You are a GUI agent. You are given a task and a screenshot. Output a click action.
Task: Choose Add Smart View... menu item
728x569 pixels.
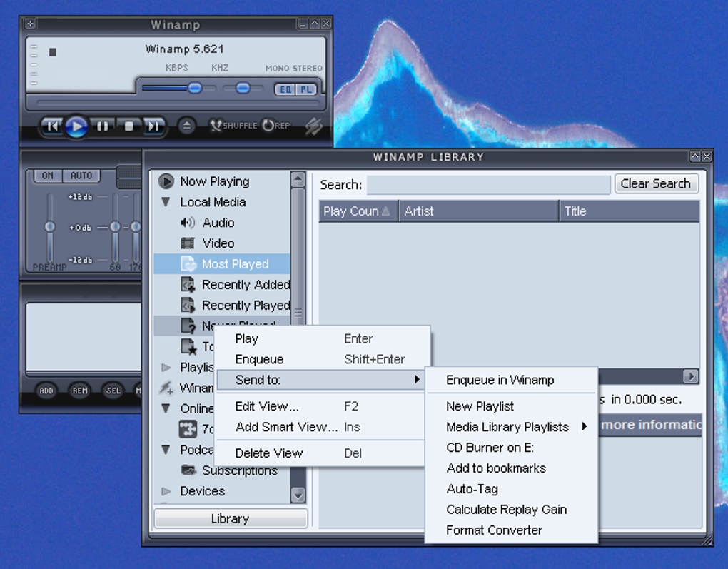321,427
